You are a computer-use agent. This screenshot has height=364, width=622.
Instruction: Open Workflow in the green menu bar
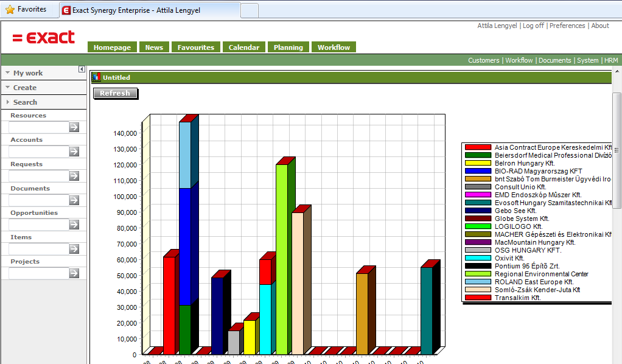tap(519, 60)
